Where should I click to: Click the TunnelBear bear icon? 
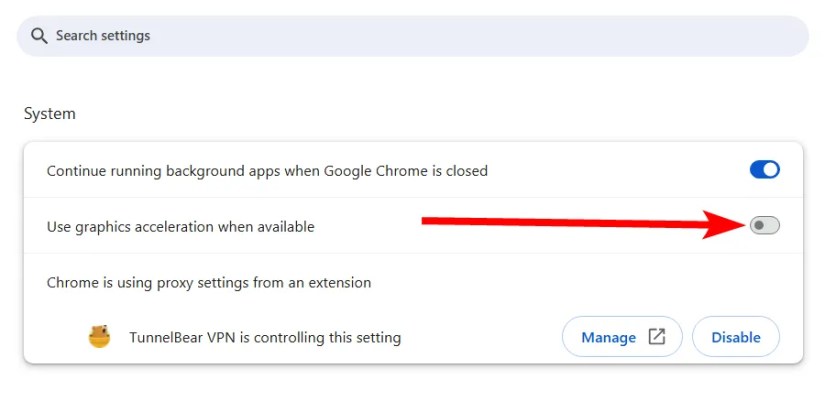coord(99,337)
